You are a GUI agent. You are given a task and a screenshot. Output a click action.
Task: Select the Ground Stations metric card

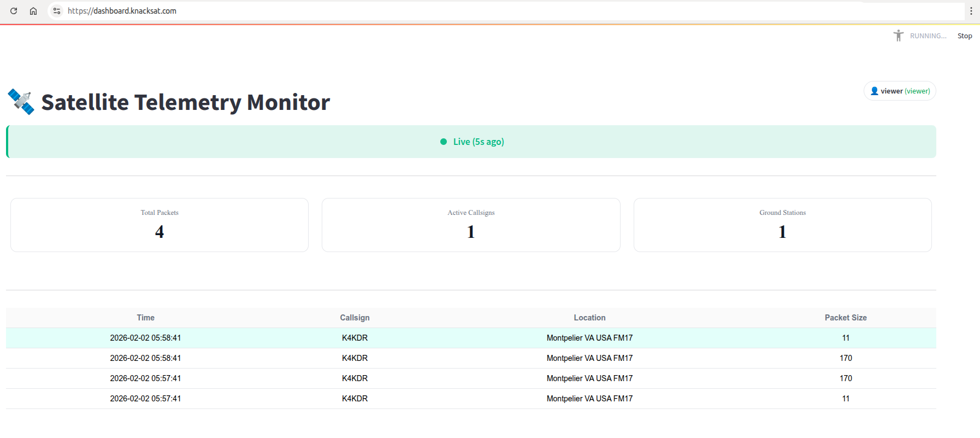pos(782,225)
